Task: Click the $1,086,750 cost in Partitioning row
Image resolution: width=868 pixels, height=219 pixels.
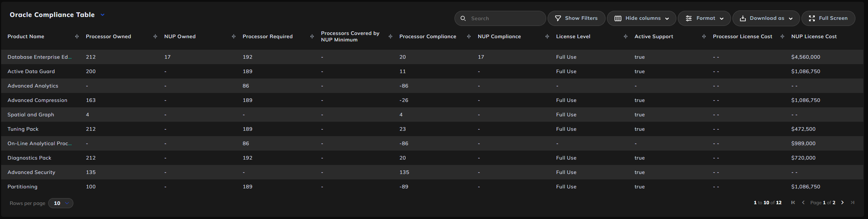Action: [x=806, y=187]
